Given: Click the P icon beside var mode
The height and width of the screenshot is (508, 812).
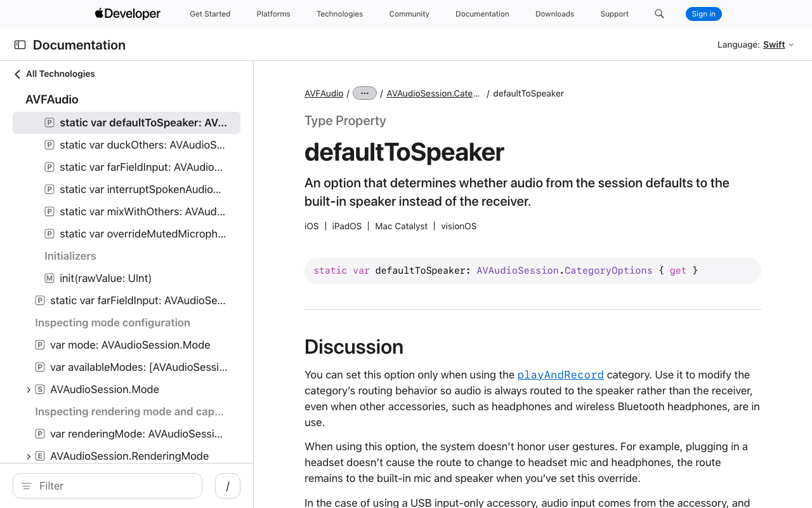Looking at the screenshot, I should tap(39, 345).
